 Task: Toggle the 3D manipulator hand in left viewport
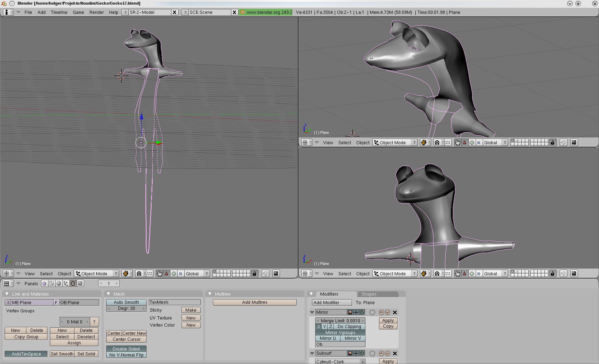coord(159,274)
